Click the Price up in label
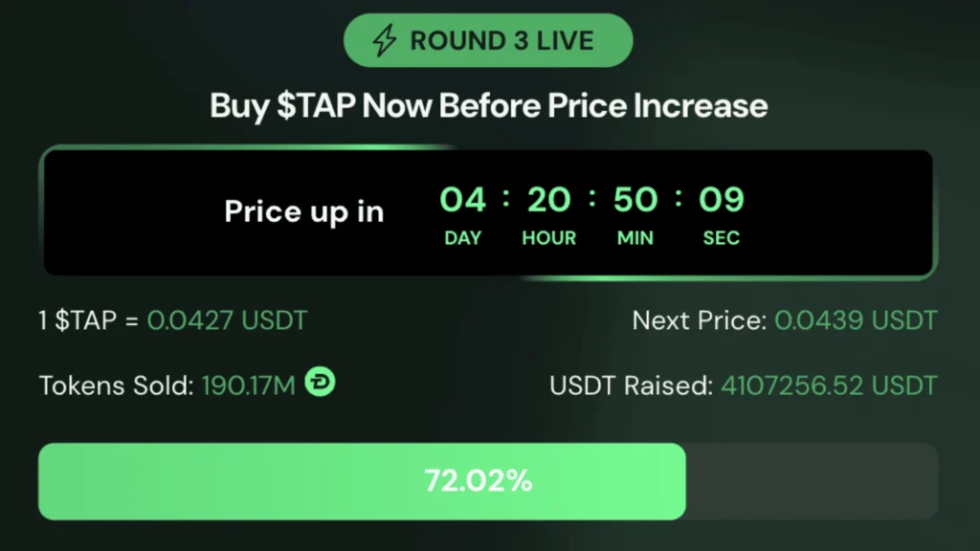This screenshot has height=551, width=980. [x=303, y=210]
